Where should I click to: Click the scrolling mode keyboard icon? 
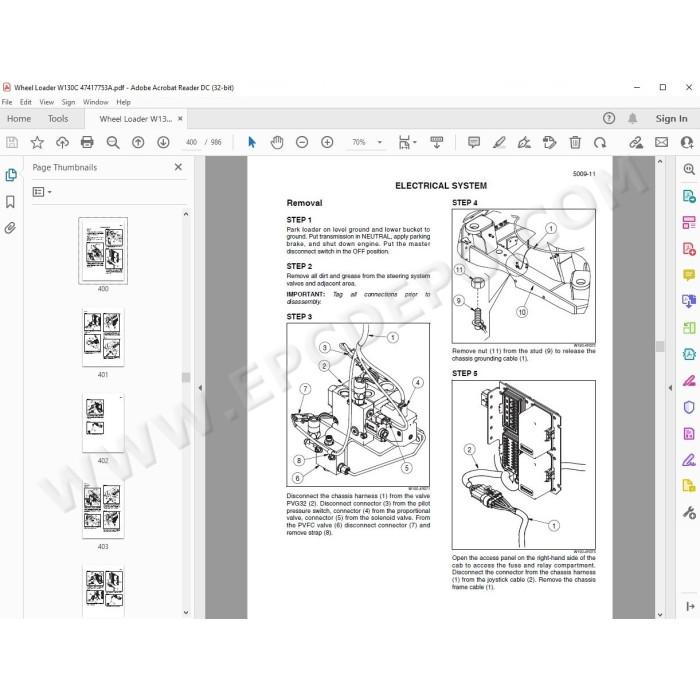coord(437,142)
